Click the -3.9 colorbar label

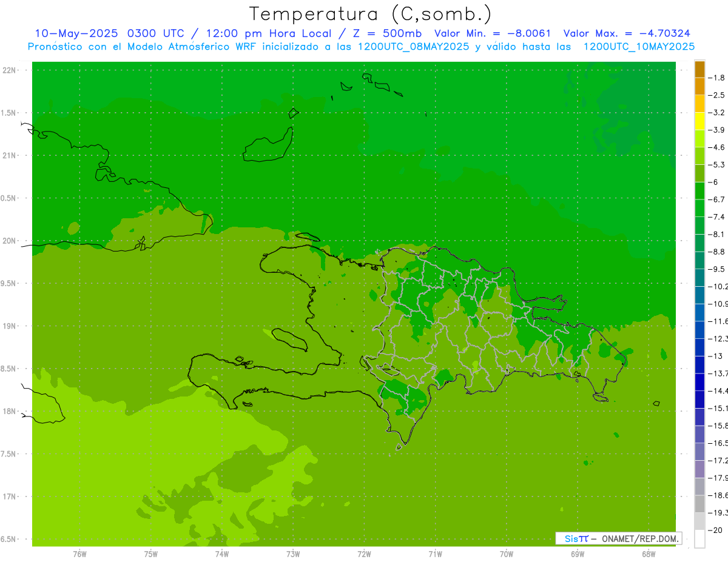coord(717,130)
